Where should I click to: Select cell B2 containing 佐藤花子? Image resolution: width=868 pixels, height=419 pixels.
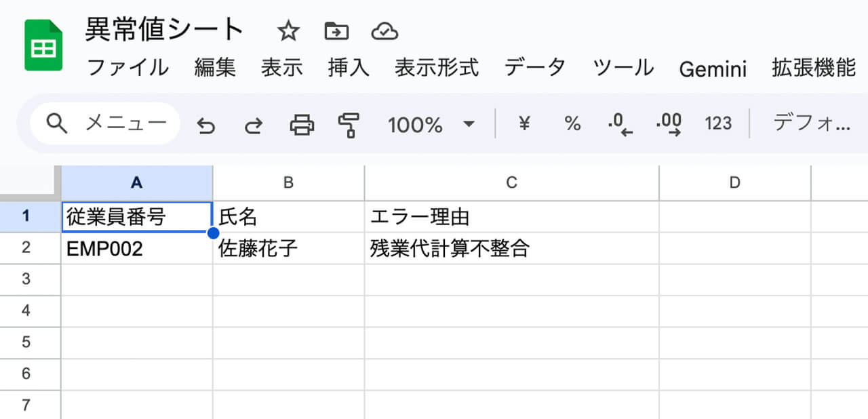coord(289,247)
